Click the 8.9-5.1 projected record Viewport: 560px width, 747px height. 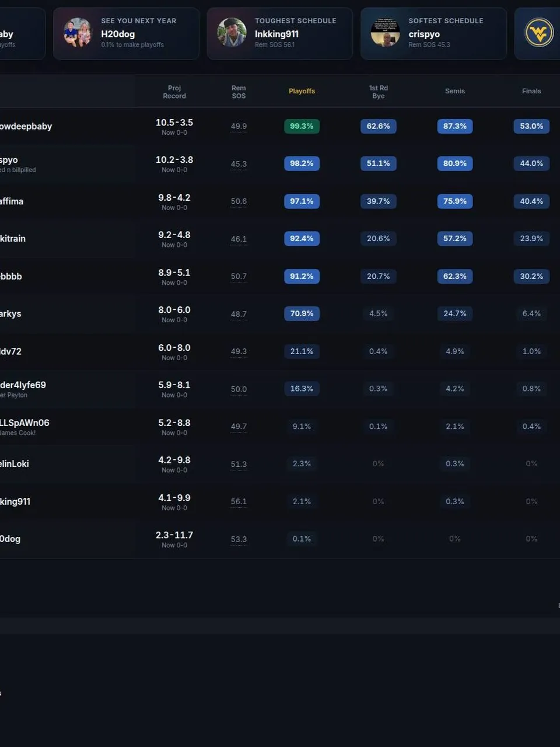point(174,273)
